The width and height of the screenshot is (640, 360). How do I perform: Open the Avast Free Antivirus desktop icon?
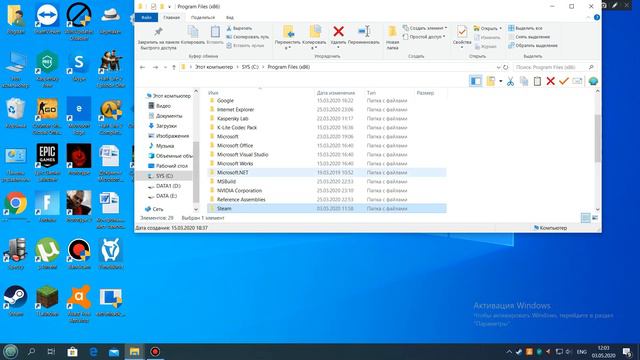(x=79, y=304)
